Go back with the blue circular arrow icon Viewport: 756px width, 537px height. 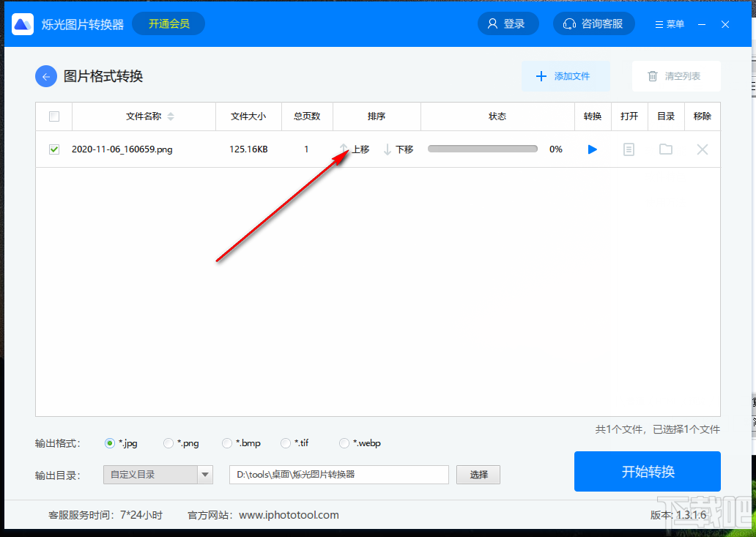[45, 75]
